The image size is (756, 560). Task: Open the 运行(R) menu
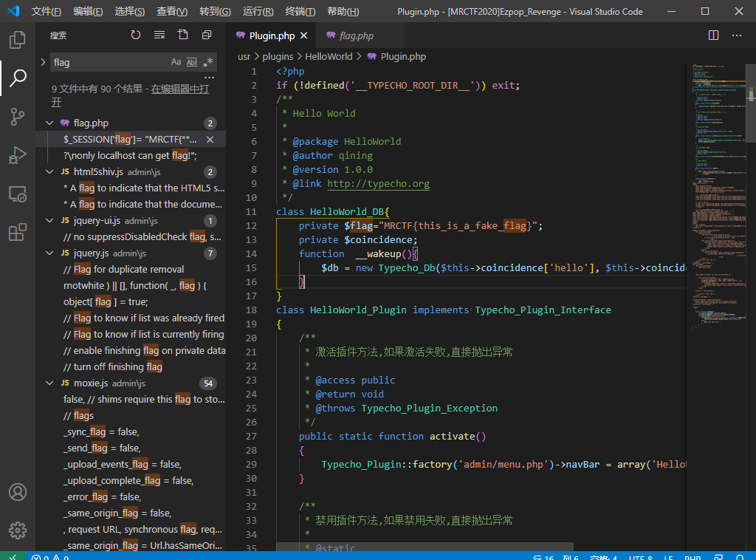(x=258, y=11)
